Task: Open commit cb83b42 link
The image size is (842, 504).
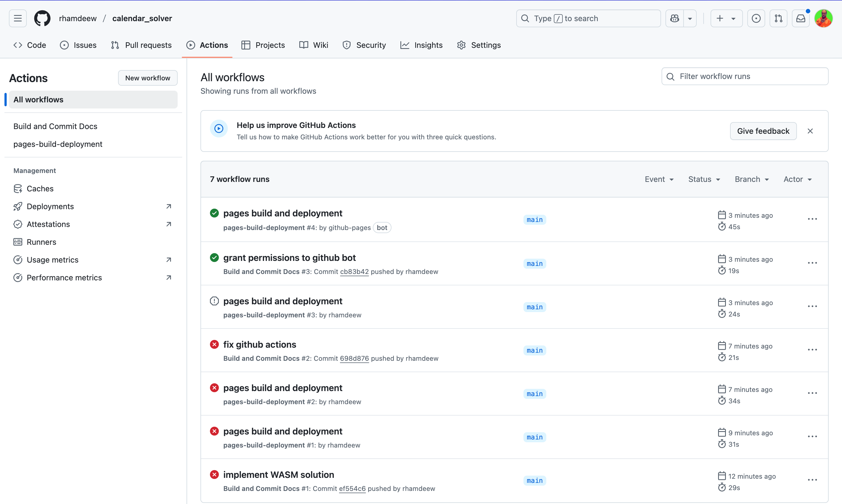Action: tap(354, 272)
